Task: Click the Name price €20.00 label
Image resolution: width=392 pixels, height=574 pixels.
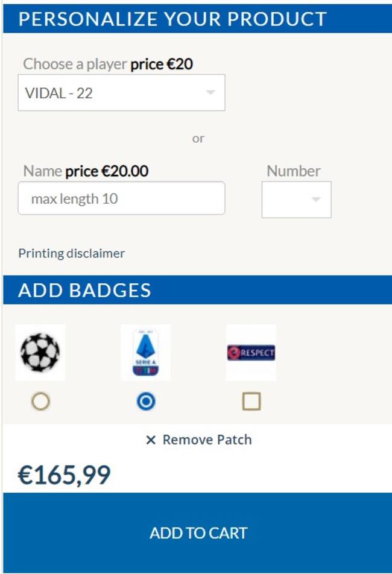Action: [x=86, y=171]
